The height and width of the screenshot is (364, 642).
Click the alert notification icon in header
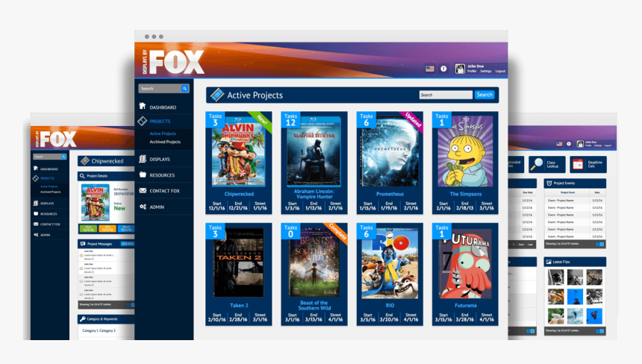pos(443,69)
